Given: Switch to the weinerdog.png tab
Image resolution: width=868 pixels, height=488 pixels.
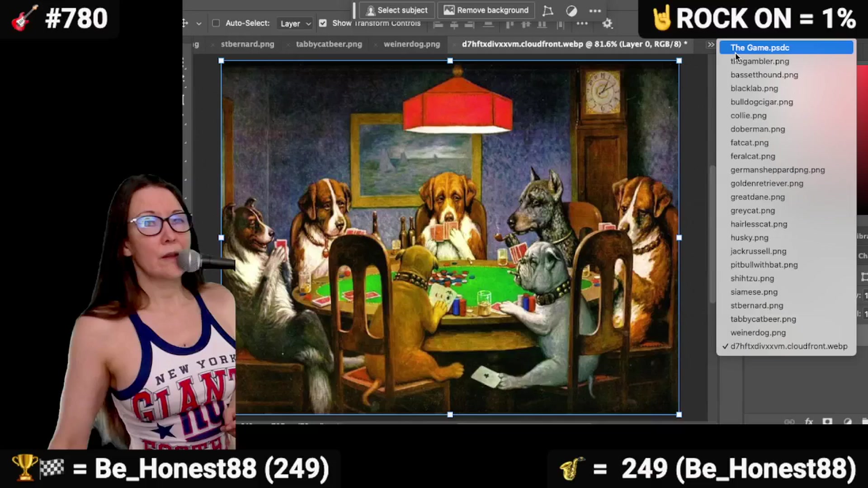Looking at the screenshot, I should click(411, 44).
